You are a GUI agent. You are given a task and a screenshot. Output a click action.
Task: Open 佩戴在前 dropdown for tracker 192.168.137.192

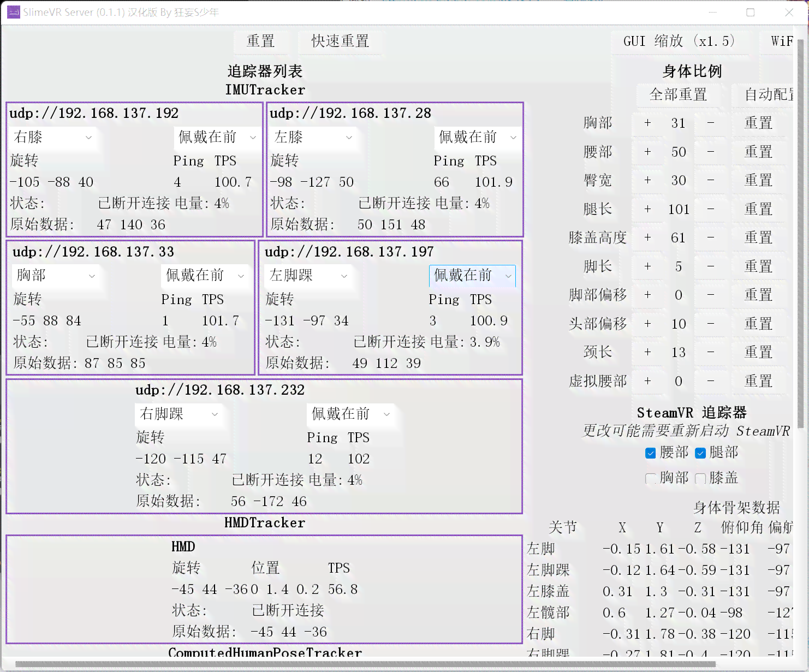[x=217, y=137]
